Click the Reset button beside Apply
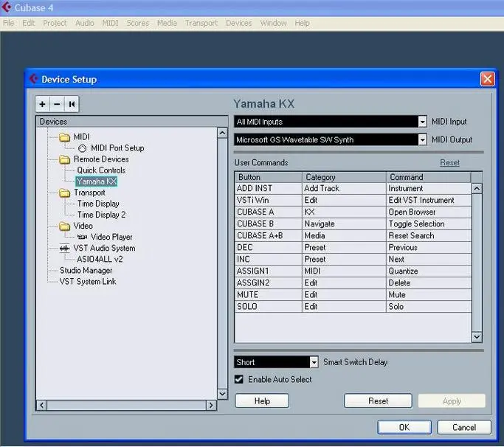 point(378,401)
